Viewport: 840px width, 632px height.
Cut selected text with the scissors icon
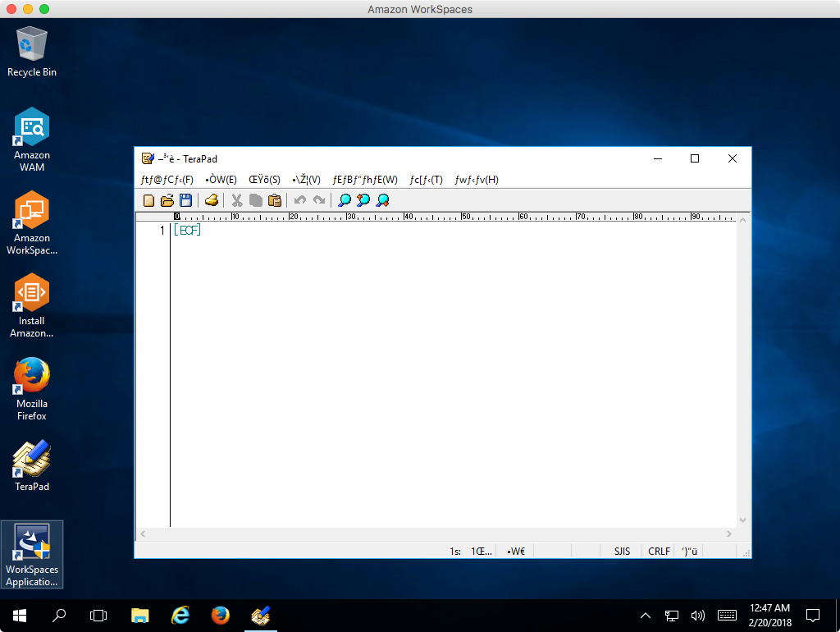[236, 200]
